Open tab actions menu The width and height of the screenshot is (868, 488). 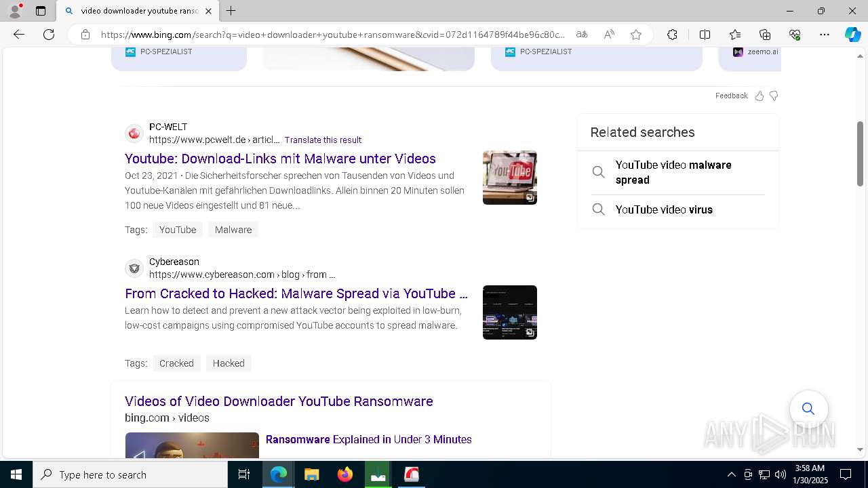41,11
